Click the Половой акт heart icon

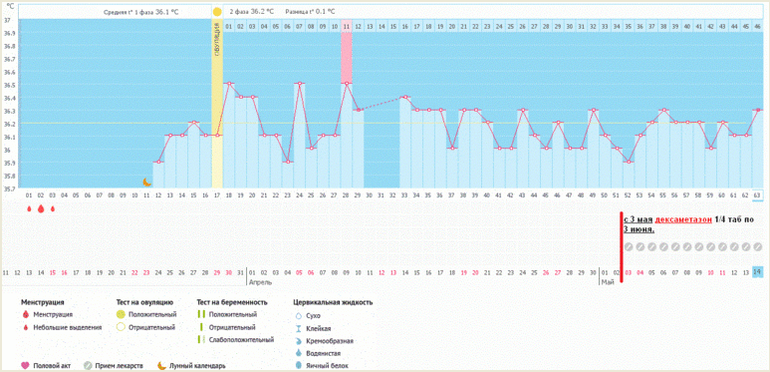coord(26,366)
